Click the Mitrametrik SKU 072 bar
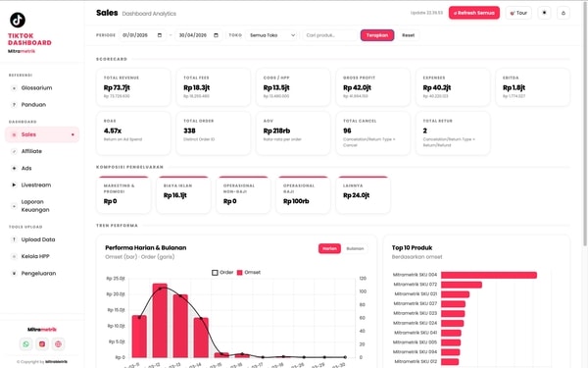This screenshot has height=368, width=588. coord(462,285)
